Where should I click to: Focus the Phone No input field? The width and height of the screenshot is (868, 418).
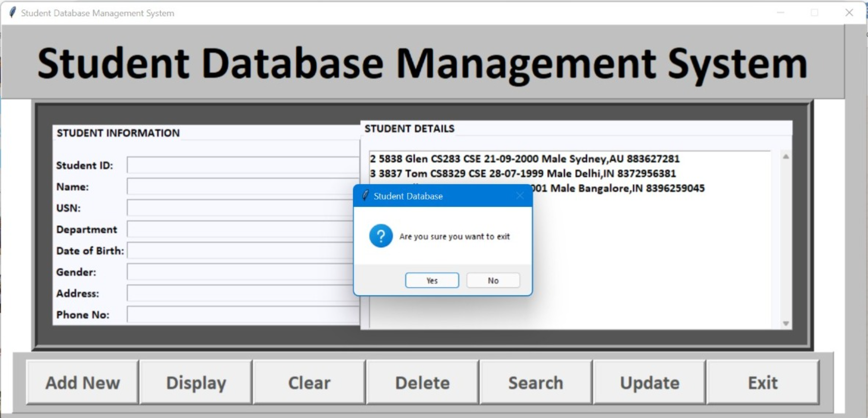coord(243,314)
